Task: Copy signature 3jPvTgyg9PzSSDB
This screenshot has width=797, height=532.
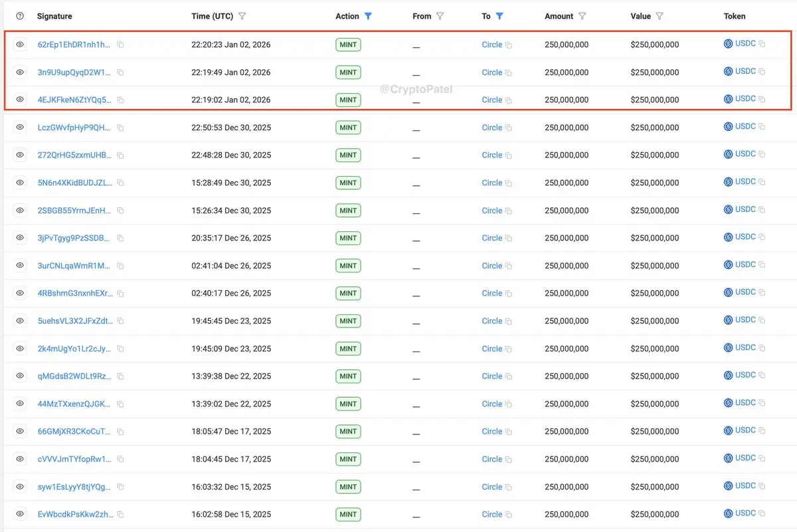Action: point(120,238)
